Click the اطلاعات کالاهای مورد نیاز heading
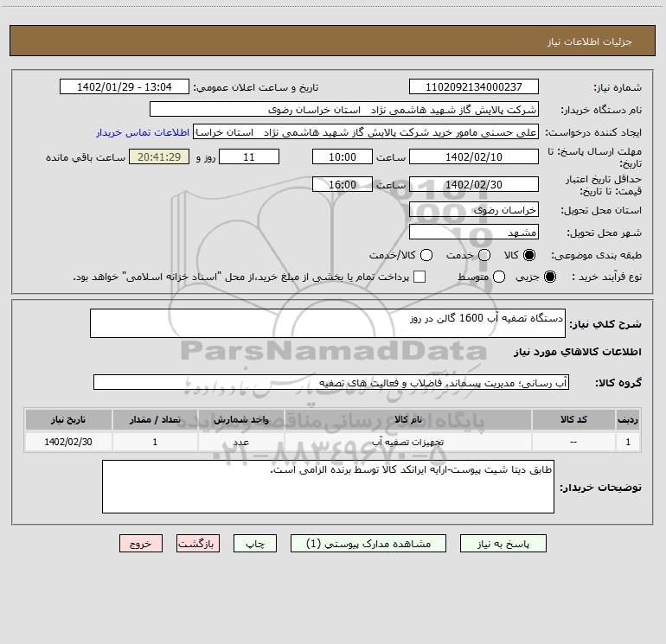 [x=577, y=352]
